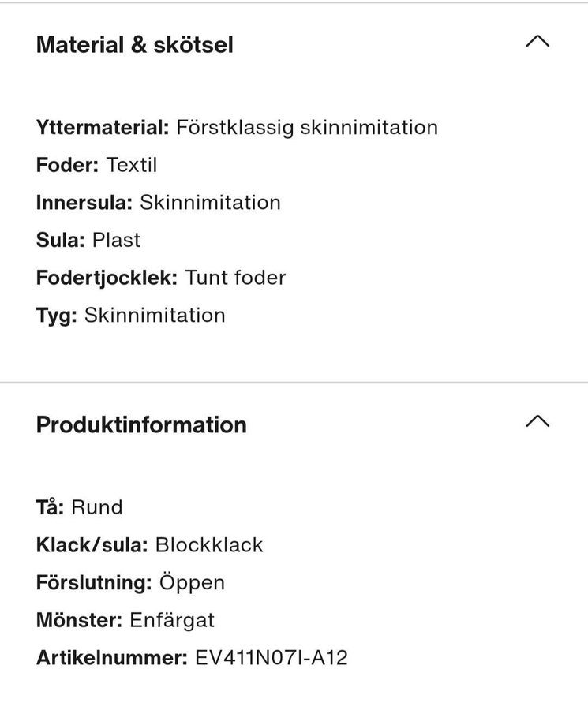Click the Fodertjocklek label
Viewport: 588px width, 710px height.
pos(107,278)
